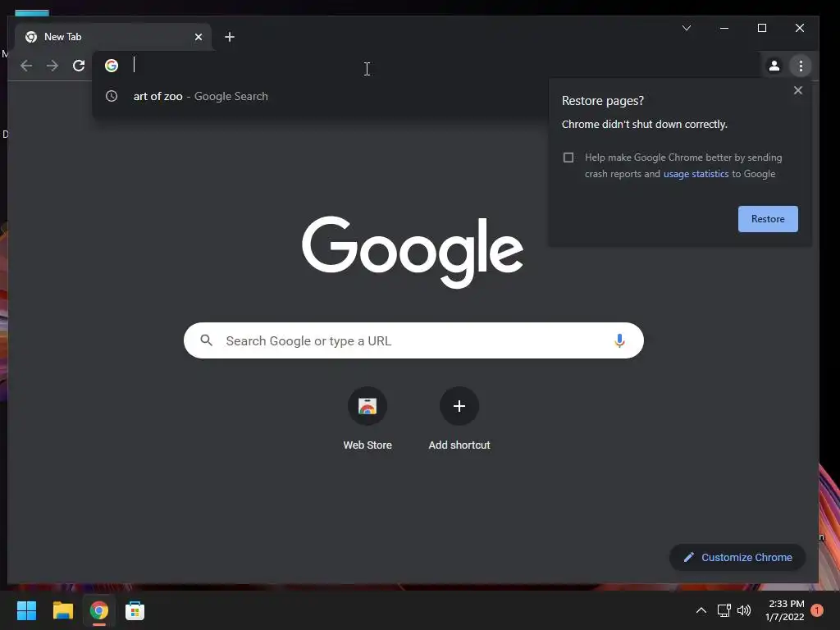Viewport: 840px width, 630px height.
Task: Open the usage statistics link
Action: pyautogui.click(x=696, y=174)
